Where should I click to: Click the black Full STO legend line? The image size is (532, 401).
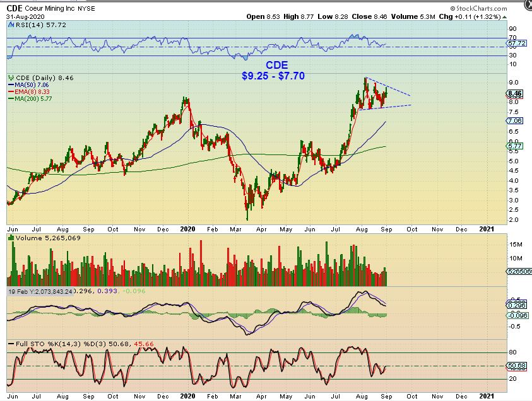(11, 344)
